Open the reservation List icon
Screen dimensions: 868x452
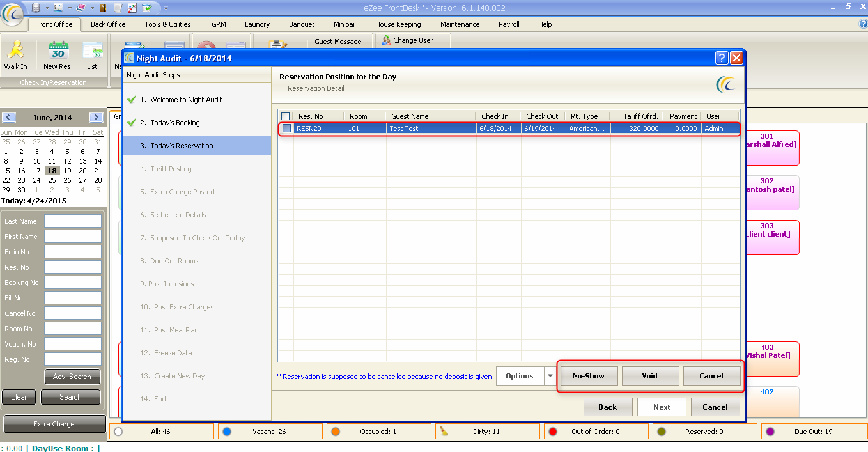[x=93, y=50]
